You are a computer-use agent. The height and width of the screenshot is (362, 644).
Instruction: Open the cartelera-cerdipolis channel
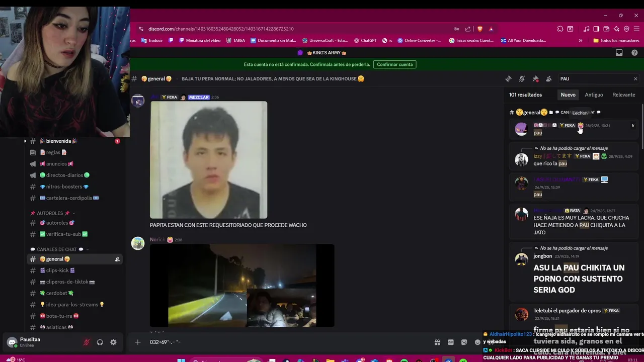click(x=75, y=198)
